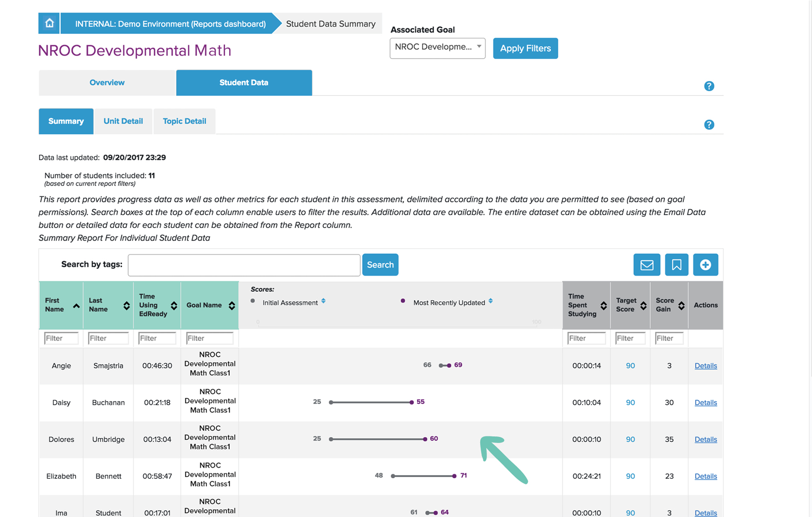The width and height of the screenshot is (812, 517).
Task: Sort Time Spent Studying column
Action: (603, 306)
